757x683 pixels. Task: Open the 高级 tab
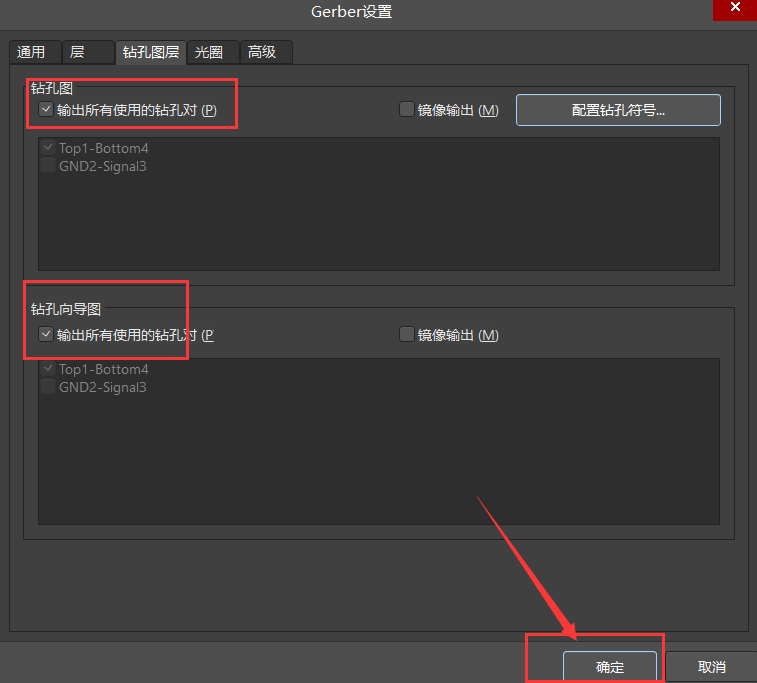pos(266,52)
